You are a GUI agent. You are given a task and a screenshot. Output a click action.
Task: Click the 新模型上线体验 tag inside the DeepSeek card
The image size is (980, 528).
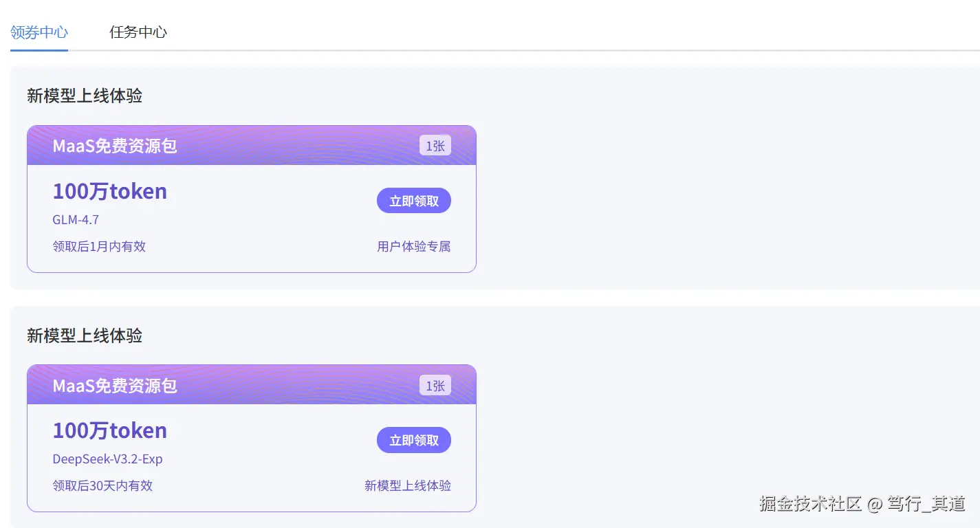coord(407,485)
